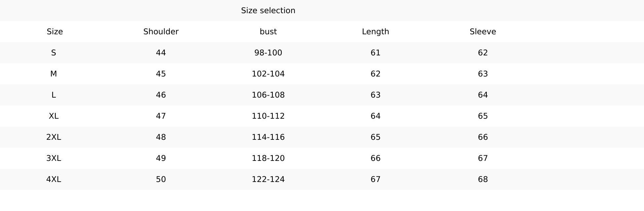Select the XL size row label
Screen dimensions: 644x211
point(54,116)
